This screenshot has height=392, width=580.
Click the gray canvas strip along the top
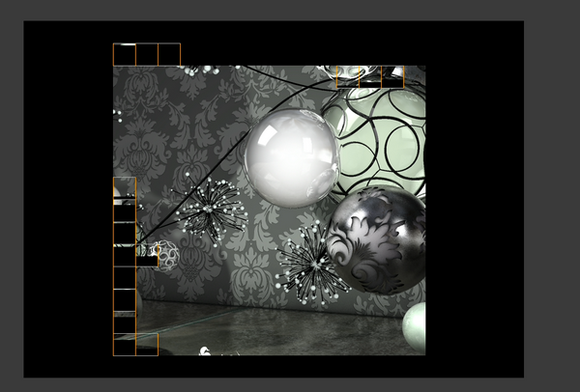click(x=290, y=10)
